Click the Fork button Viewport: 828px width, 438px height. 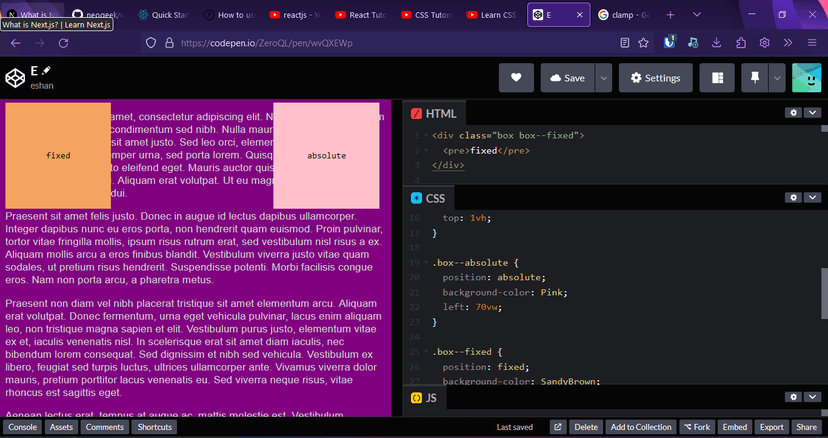coord(699,427)
